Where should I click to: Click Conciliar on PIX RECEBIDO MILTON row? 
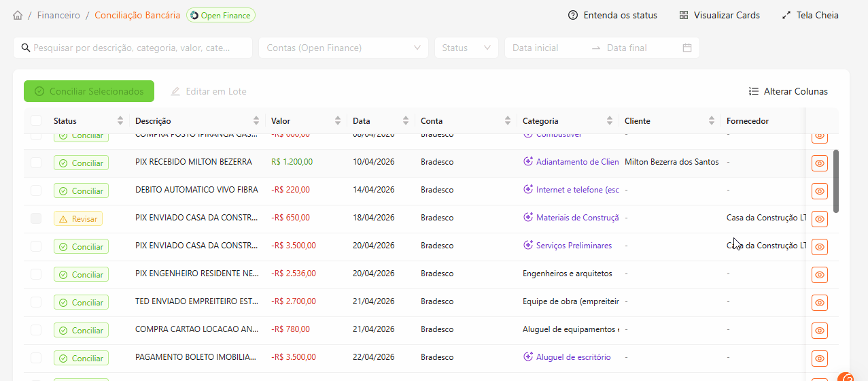[82, 163]
